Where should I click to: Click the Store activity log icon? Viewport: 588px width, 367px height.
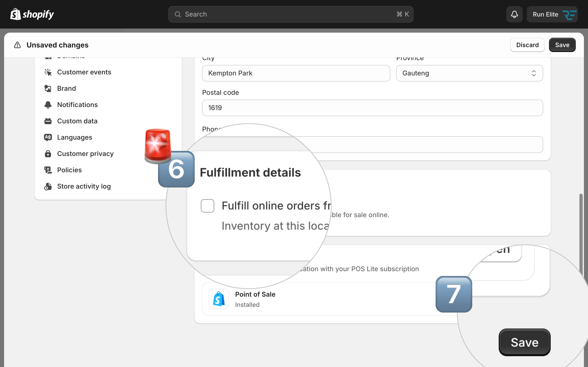pyautogui.click(x=48, y=186)
